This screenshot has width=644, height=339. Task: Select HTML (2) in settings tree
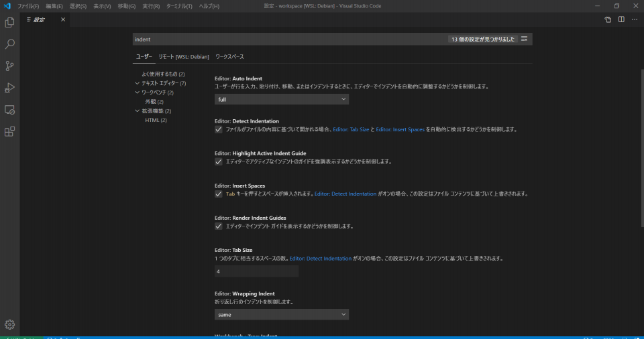point(156,120)
